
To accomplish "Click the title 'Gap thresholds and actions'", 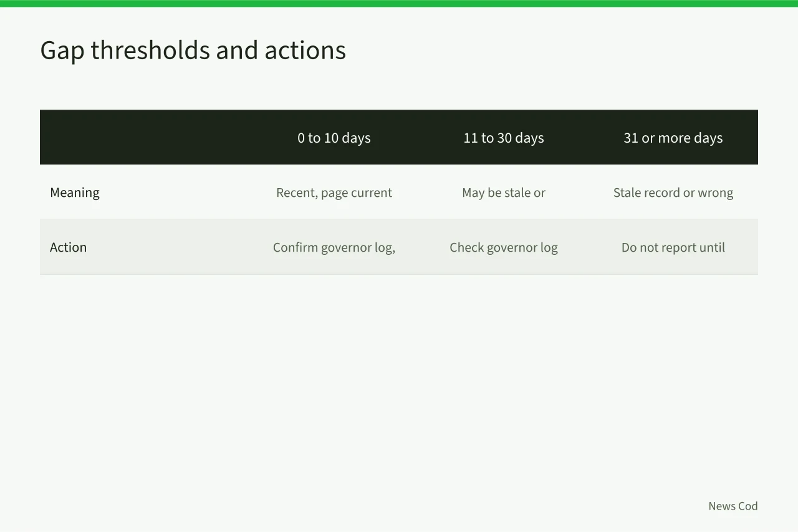I will click(193, 50).
